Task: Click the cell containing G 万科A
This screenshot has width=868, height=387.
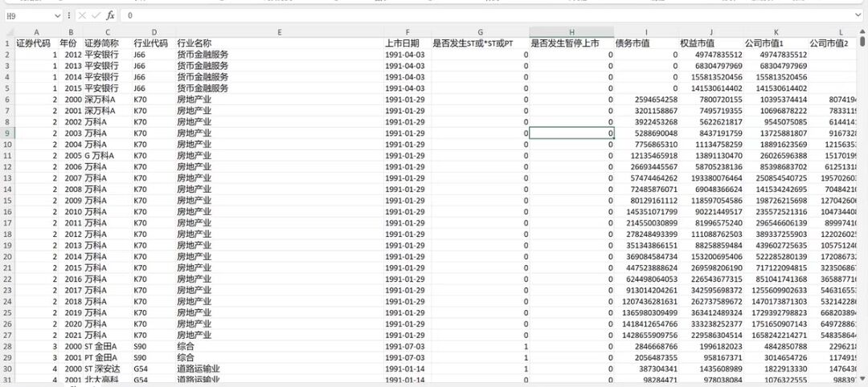Action: click(108, 155)
